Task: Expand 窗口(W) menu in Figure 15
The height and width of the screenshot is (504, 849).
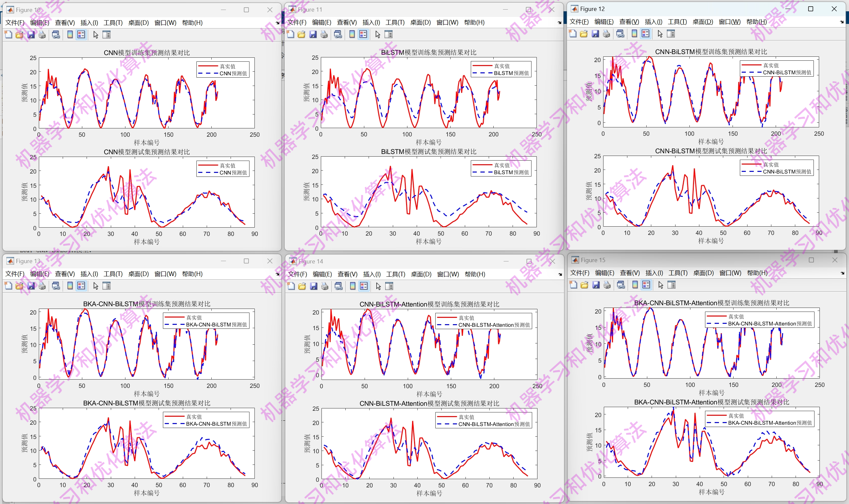Action: 730,273
